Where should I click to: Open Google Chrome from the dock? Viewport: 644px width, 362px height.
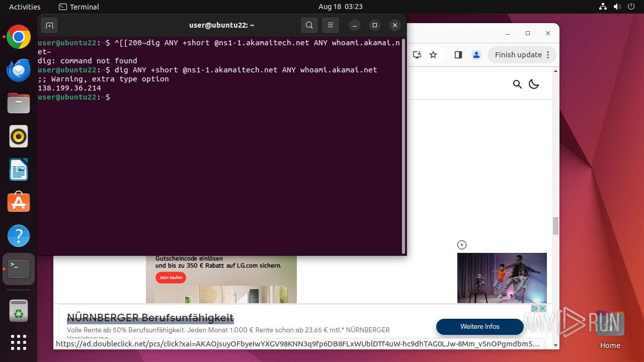click(x=19, y=37)
